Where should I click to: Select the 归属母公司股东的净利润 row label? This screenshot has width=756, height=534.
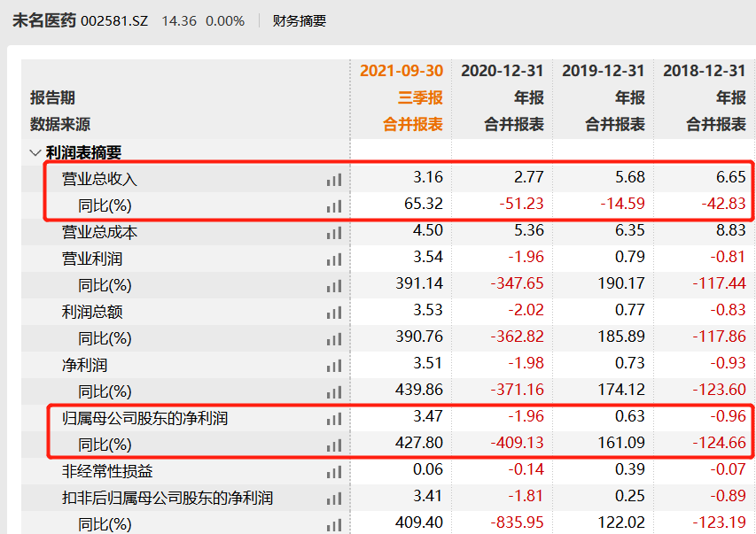point(144,418)
